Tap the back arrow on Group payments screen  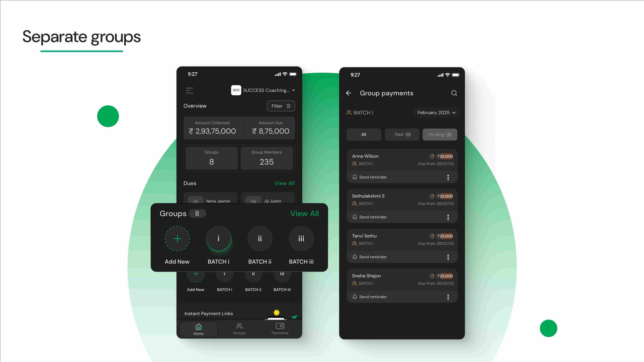coord(349,93)
